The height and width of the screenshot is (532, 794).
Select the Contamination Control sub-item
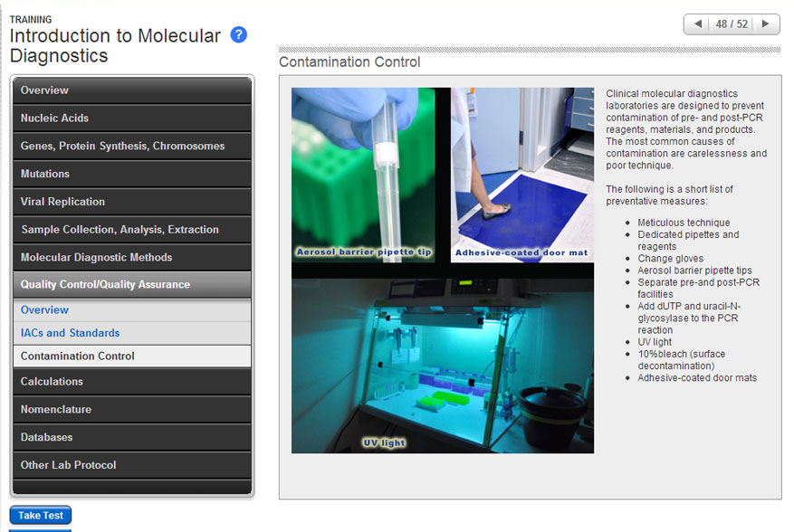pos(78,356)
